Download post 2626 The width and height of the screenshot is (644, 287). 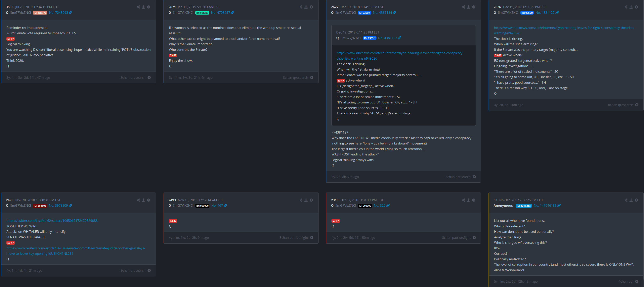pyautogui.click(x=631, y=7)
